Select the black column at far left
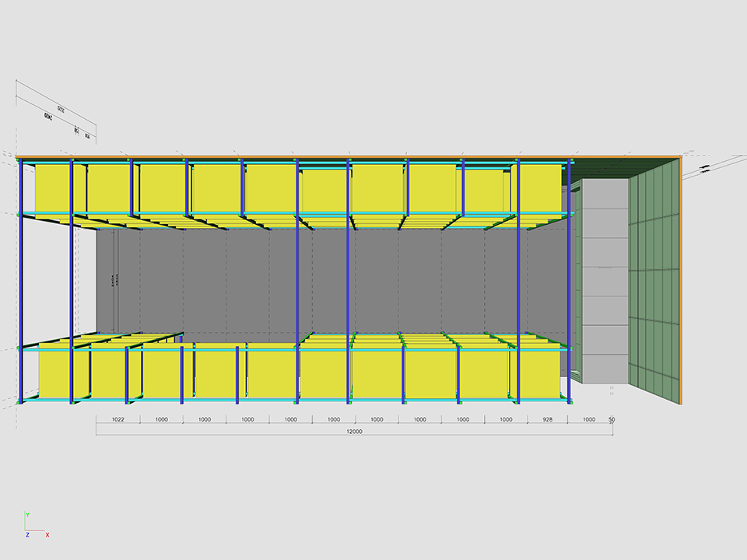This screenshot has height=560, width=747. [21, 280]
